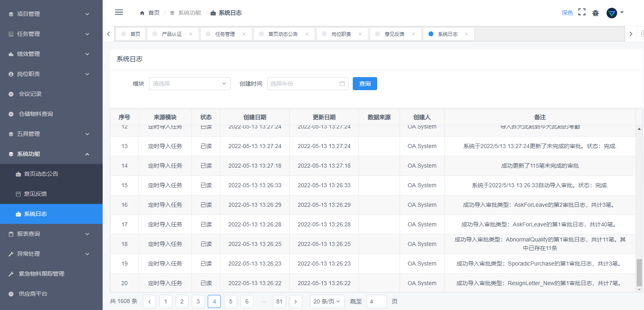Click the calendar icon in year picker
This screenshot has width=644, height=310.
tap(342, 84)
